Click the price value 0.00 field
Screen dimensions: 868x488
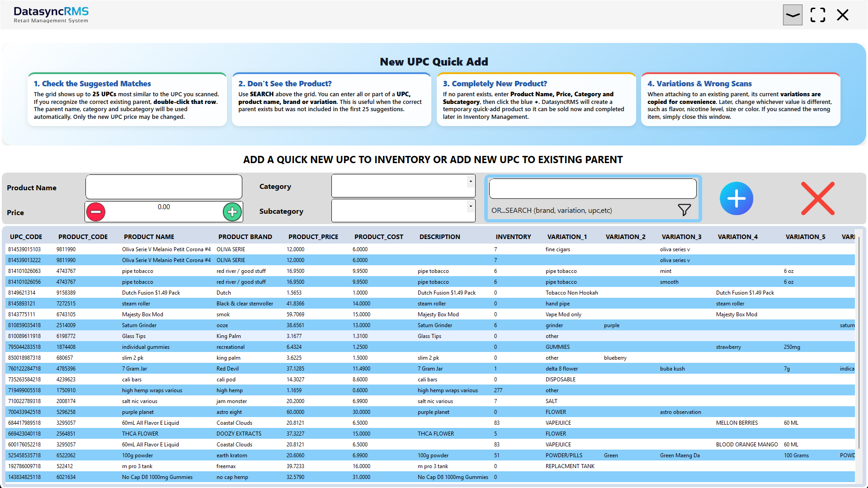(164, 207)
